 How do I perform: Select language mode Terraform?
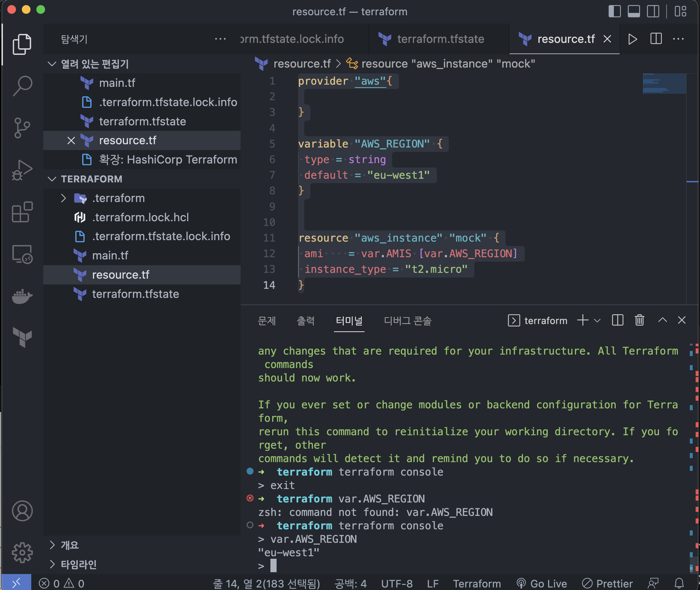click(476, 583)
